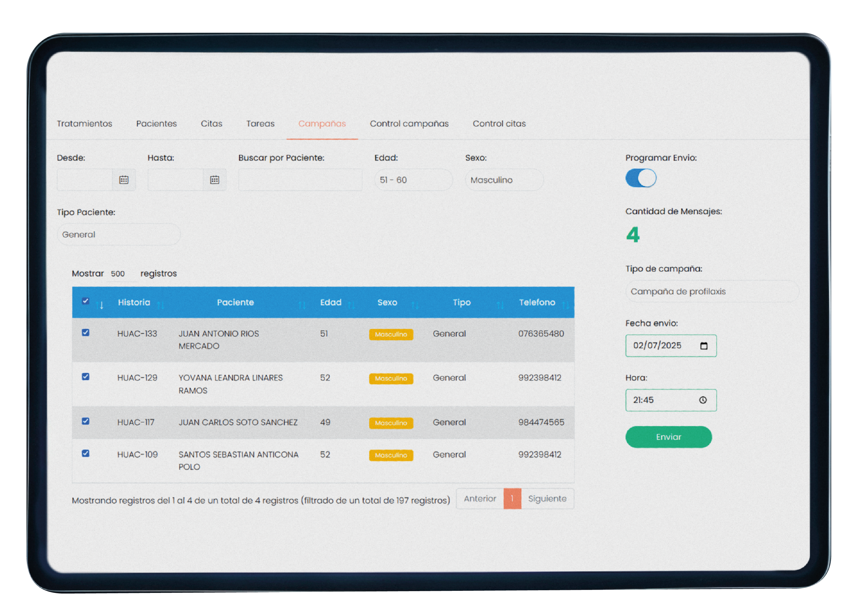Toggle the Programar Envio switch
The height and width of the screenshot is (615, 868).
[640, 178]
